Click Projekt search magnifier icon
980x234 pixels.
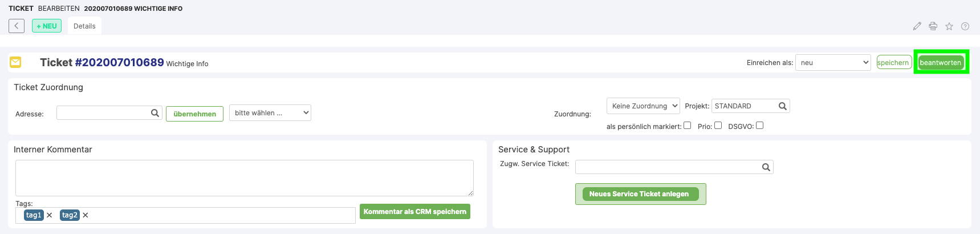click(x=783, y=106)
